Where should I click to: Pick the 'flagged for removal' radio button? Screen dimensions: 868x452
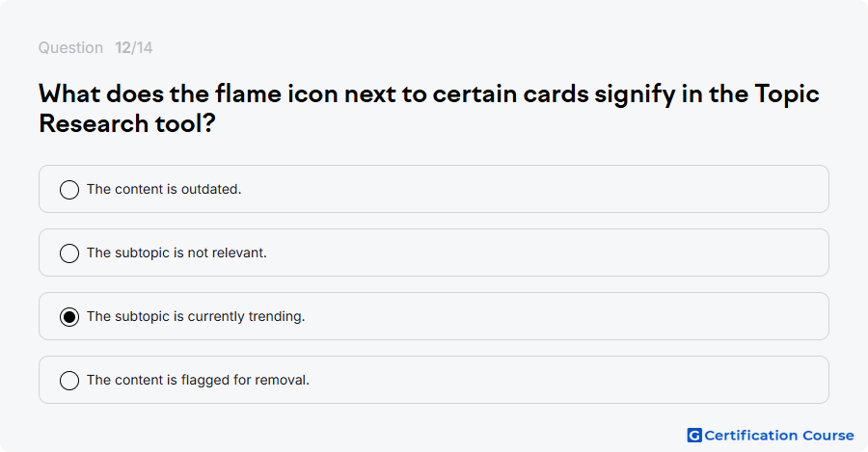(69, 381)
